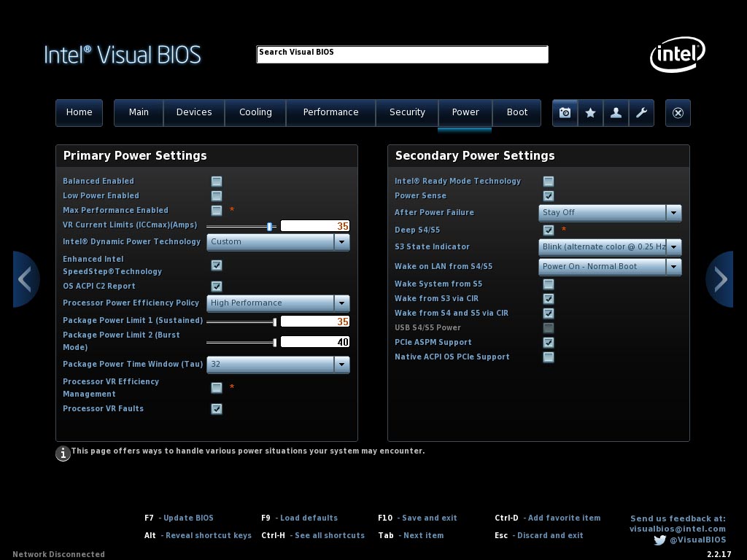Viewport: 747px width, 560px height.
Task: Click Package Power Limit 2 value field
Action: [315, 342]
